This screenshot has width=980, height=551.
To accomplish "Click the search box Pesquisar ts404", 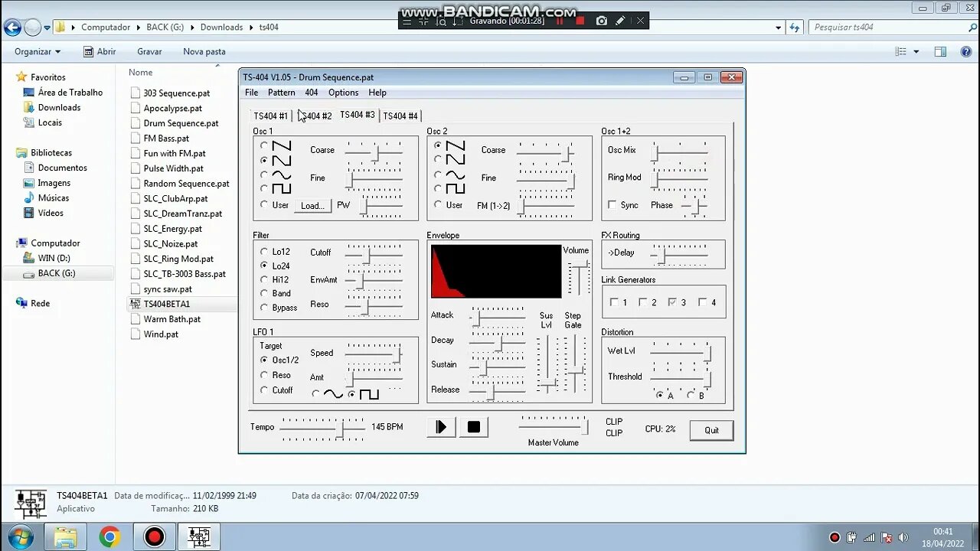I will [x=893, y=28].
